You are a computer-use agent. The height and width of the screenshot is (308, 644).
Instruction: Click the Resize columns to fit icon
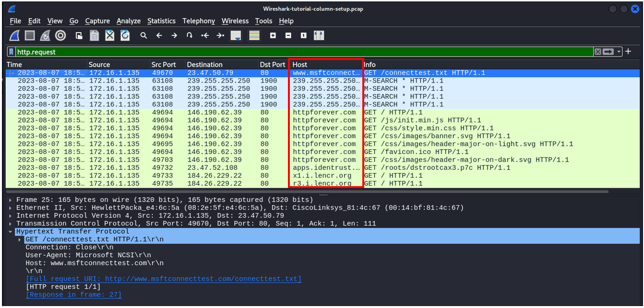coord(319,36)
